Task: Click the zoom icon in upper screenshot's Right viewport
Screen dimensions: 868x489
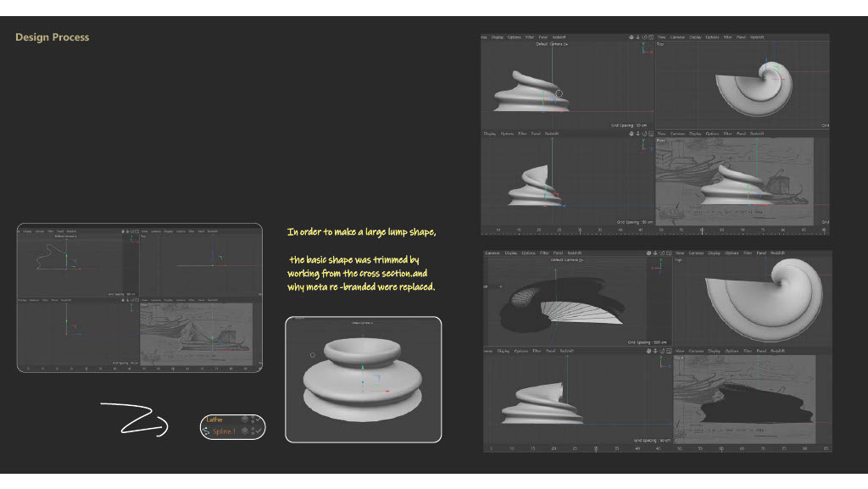Action: [637, 133]
